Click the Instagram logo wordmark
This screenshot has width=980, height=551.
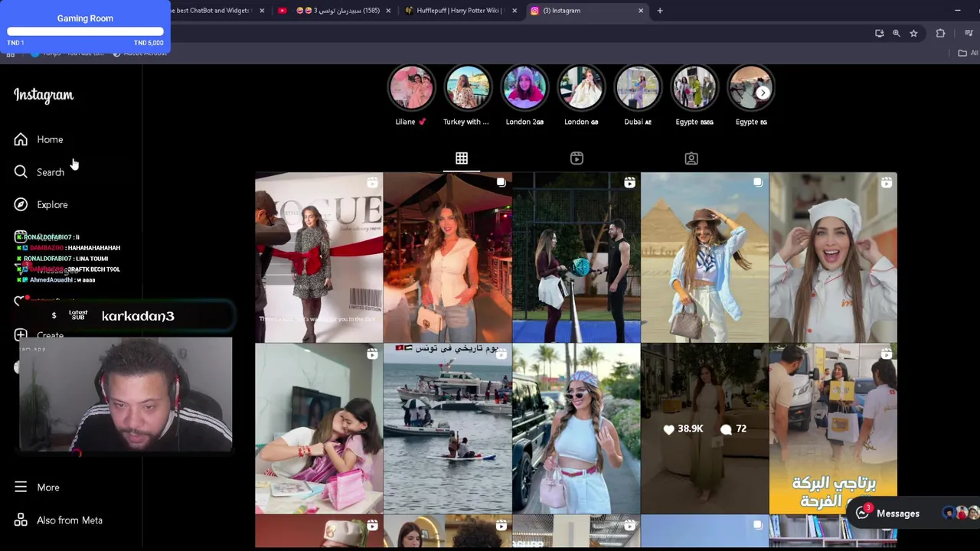(x=44, y=95)
